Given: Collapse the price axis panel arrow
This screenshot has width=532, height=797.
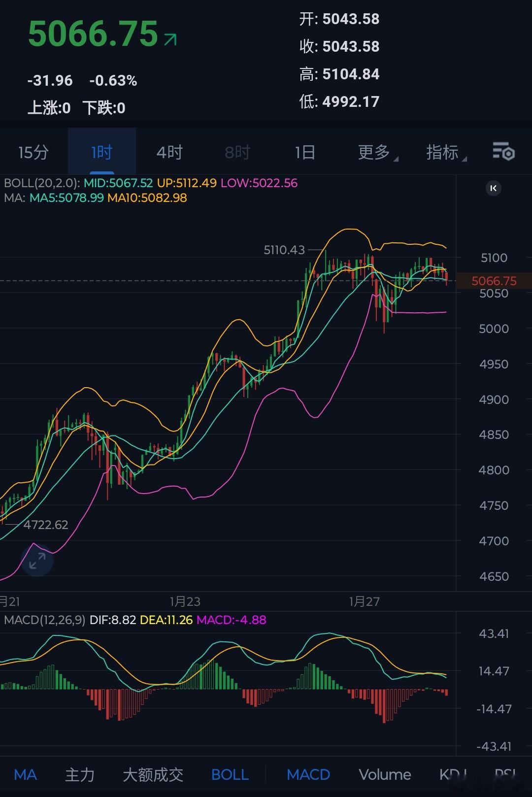Looking at the screenshot, I should pos(494,188).
